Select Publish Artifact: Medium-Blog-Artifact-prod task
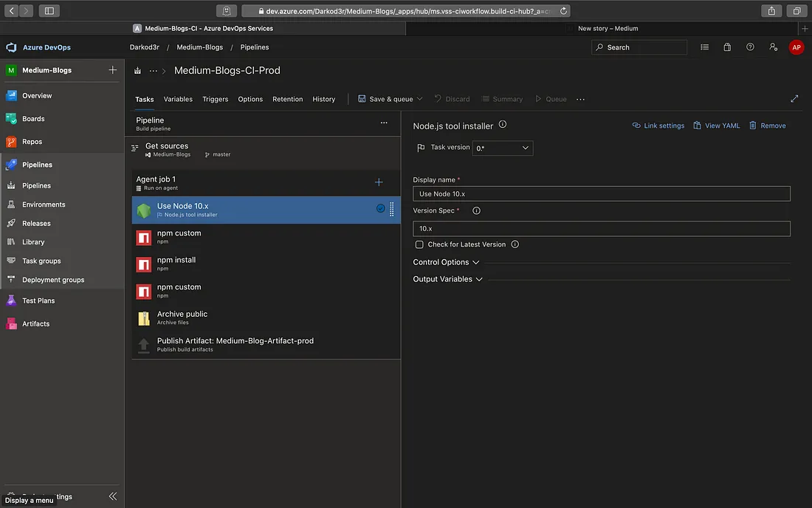This screenshot has width=812, height=508. point(266,344)
